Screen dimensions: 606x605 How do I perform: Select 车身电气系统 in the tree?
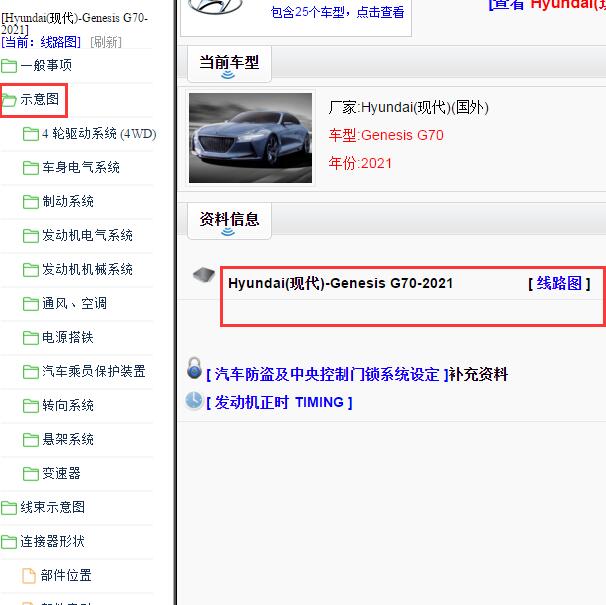[81, 167]
